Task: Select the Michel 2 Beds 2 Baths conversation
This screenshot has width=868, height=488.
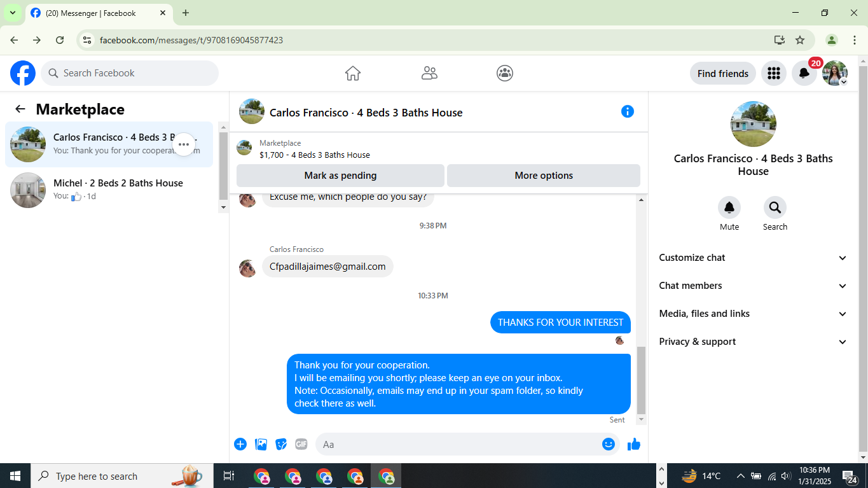Action: [109, 190]
